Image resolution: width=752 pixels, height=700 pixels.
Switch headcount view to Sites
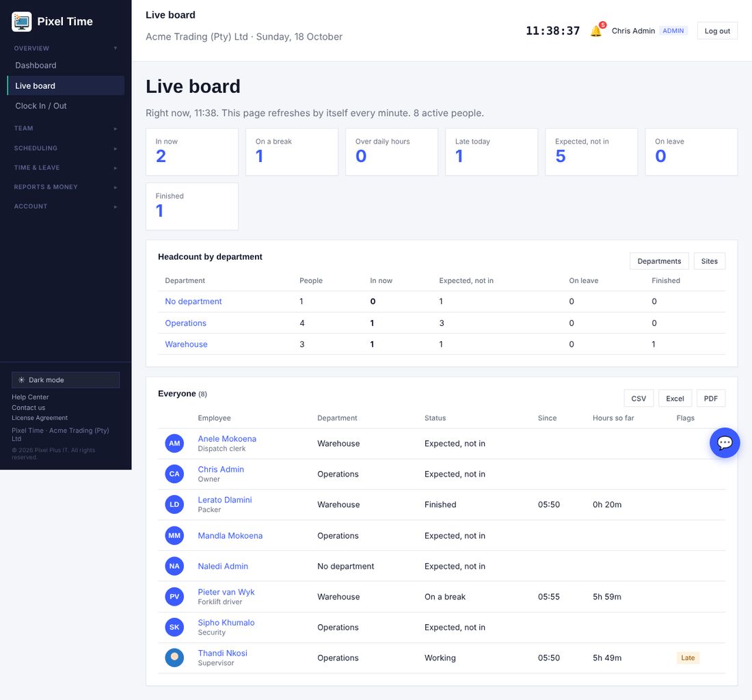pyautogui.click(x=710, y=261)
